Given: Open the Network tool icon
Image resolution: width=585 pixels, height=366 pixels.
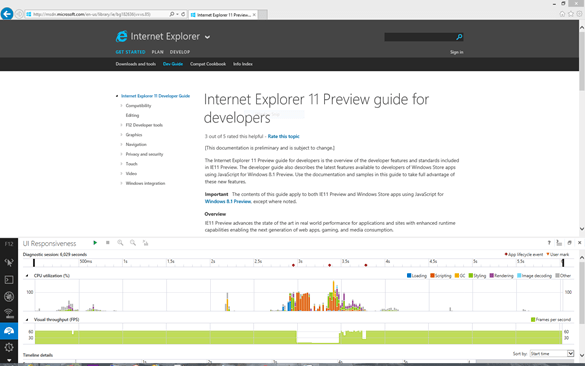Looking at the screenshot, I should click(9, 313).
